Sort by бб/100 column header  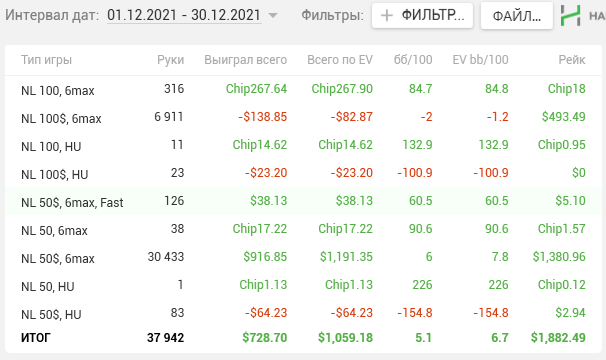(x=413, y=60)
